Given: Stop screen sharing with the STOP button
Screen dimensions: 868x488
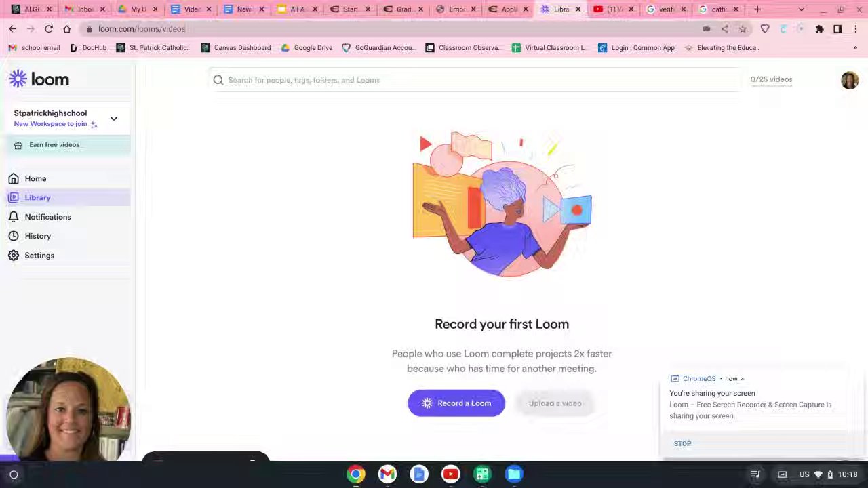Looking at the screenshot, I should tap(682, 444).
